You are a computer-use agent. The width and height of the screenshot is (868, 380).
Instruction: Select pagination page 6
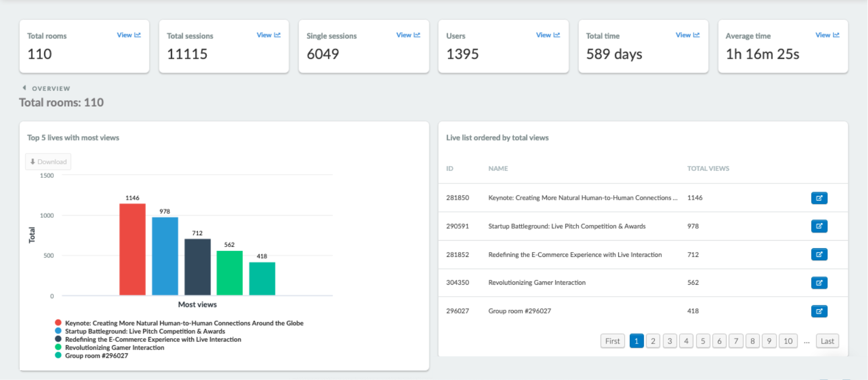click(x=719, y=341)
